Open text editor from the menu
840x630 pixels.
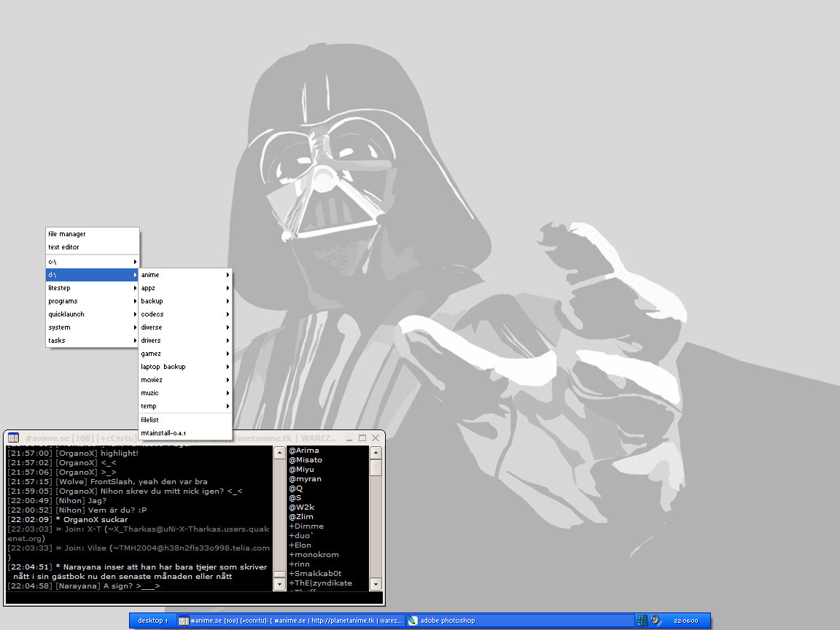click(92, 247)
